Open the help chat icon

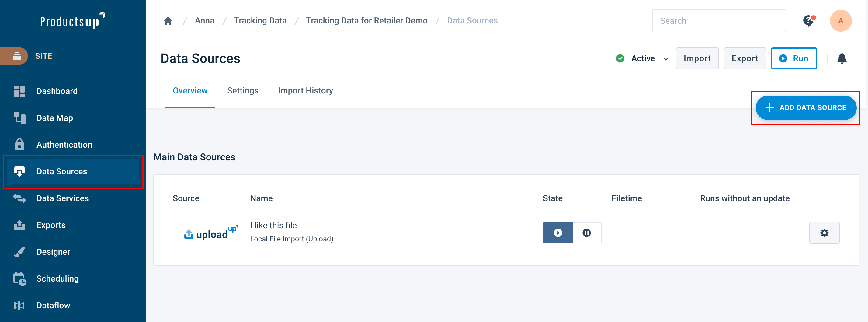coord(808,21)
